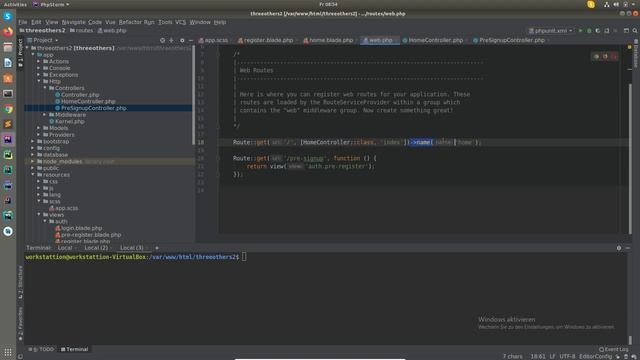640x360 pixels.
Task: Expand the bootstrap folder
Action: coord(33,141)
